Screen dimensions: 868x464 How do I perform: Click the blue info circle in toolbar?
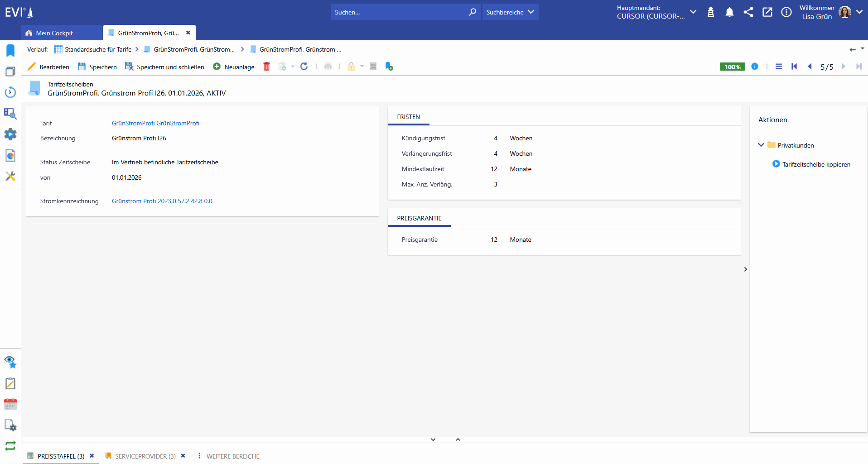tap(755, 67)
